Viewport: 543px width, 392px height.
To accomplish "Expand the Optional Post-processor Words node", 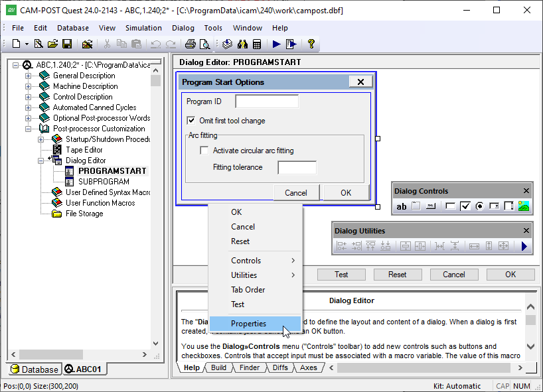I will tap(28, 118).
